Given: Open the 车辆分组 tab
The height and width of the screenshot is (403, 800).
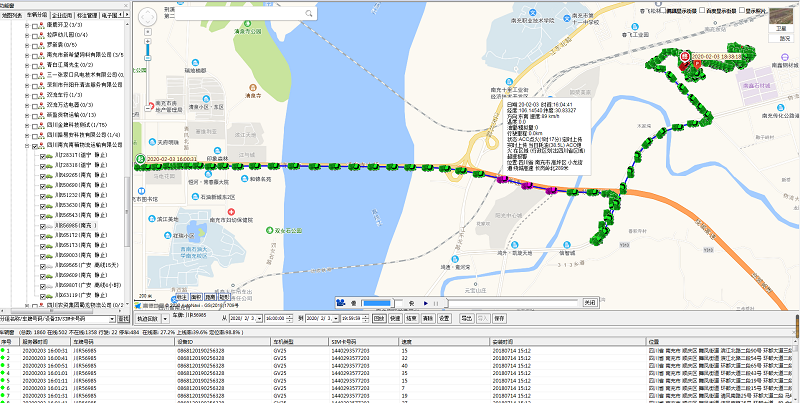Looking at the screenshot, I should pyautogui.click(x=36, y=16).
